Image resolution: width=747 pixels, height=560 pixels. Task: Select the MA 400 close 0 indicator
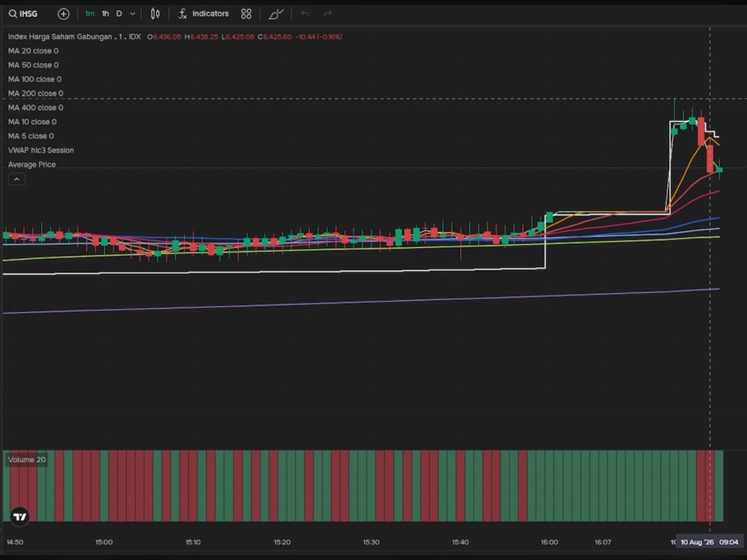pyautogui.click(x=35, y=108)
